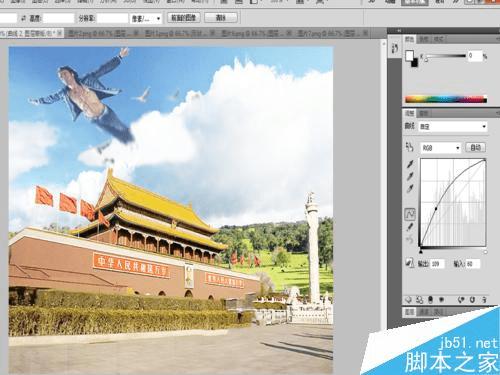Click the curves Input value field
Image resolution: width=500 pixels, height=375 pixels.
[473, 264]
